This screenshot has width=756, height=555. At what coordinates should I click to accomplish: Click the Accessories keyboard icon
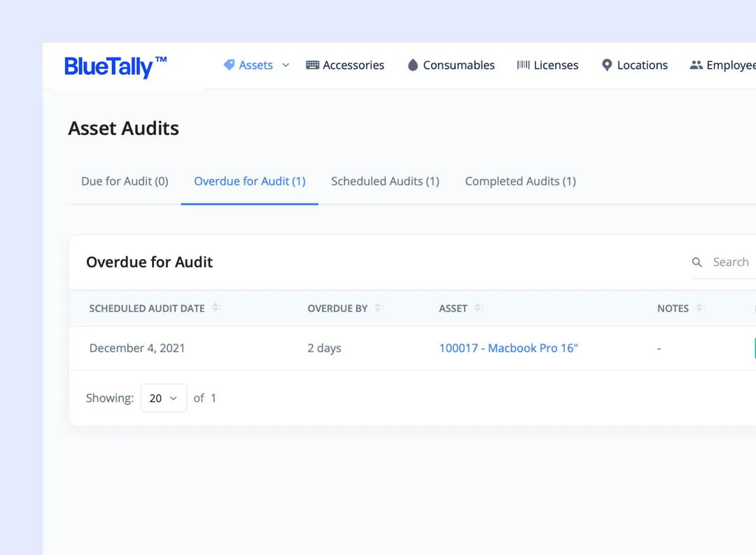pos(312,65)
